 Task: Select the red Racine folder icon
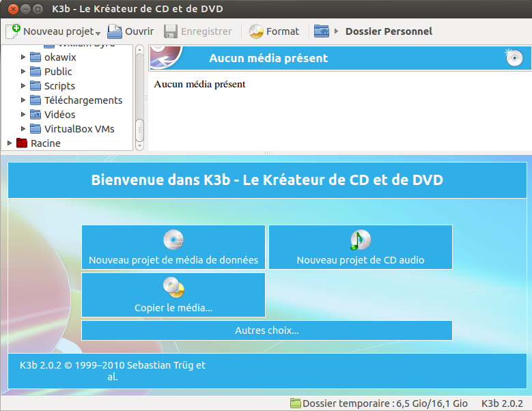(22, 143)
